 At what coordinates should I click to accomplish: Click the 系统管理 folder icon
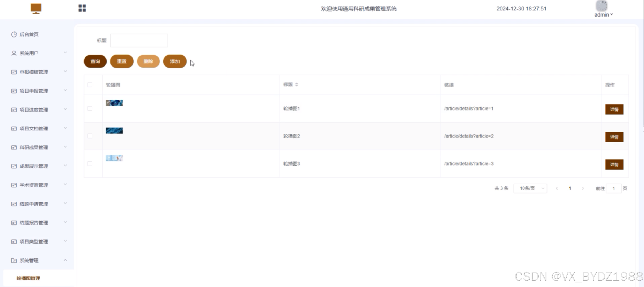[14, 261]
